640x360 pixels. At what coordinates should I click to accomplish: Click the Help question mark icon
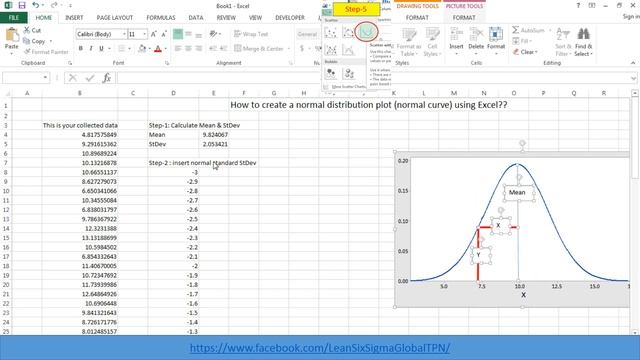pos(578,5)
